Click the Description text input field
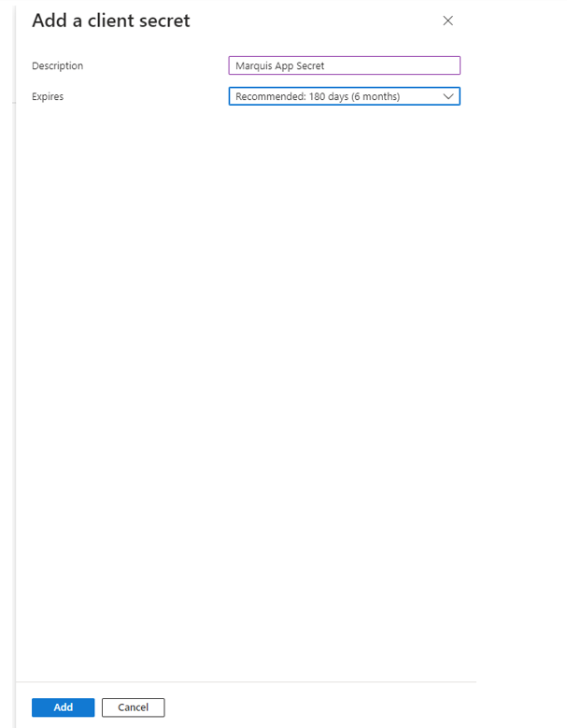Image resolution: width=567 pixels, height=728 pixels. 344,65
